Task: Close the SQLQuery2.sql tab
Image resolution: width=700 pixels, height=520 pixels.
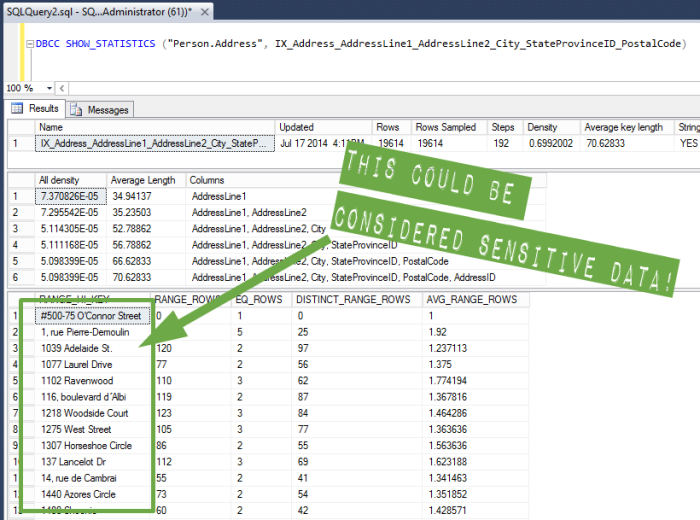Action: pyautogui.click(x=204, y=12)
